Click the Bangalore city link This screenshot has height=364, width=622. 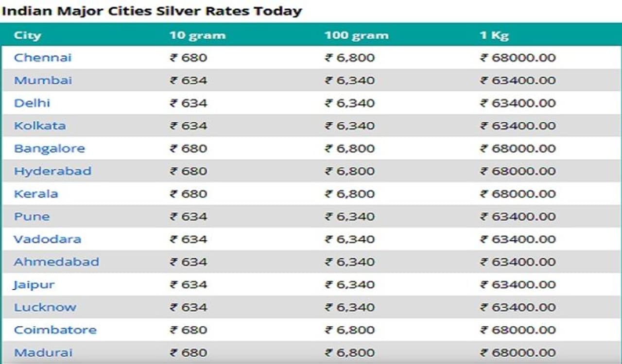[49, 149]
